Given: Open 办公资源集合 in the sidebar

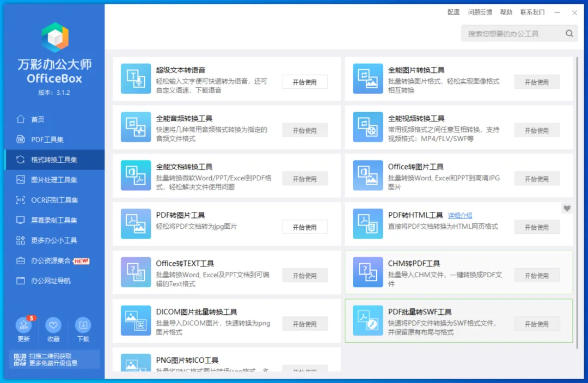Looking at the screenshot, I should [x=54, y=261].
